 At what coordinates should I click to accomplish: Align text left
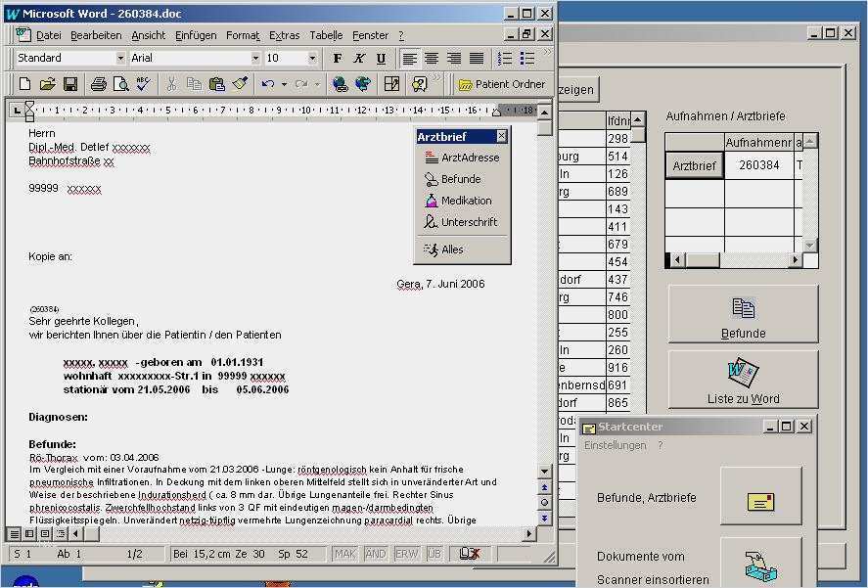[x=410, y=58]
